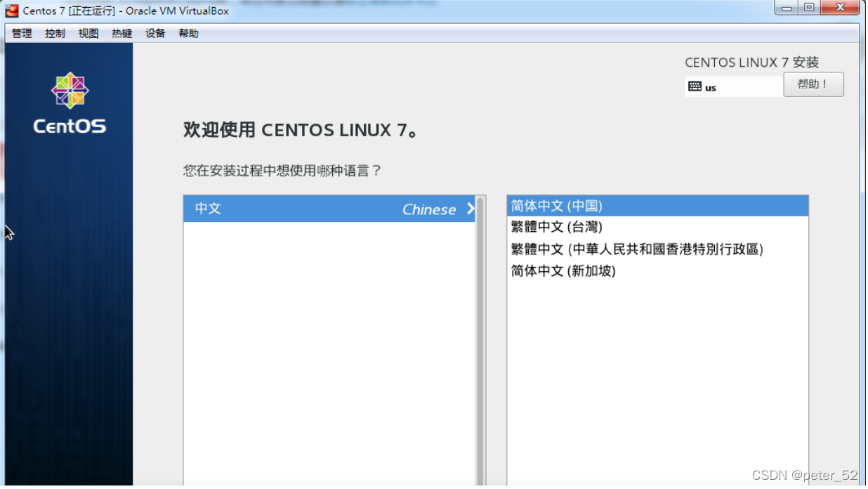Select 简体中文 (新加坡) locale
This screenshot has height=489, width=868.
657,270
